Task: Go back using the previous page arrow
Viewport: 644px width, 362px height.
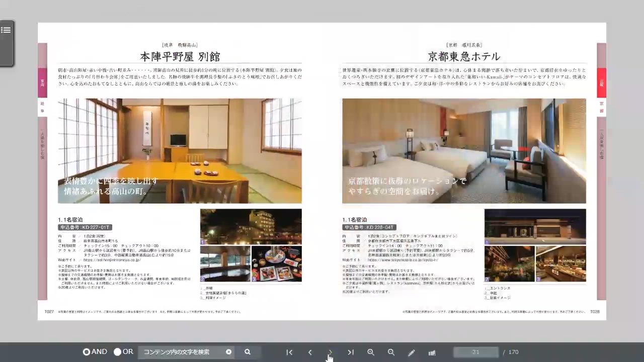Action: 310,352
